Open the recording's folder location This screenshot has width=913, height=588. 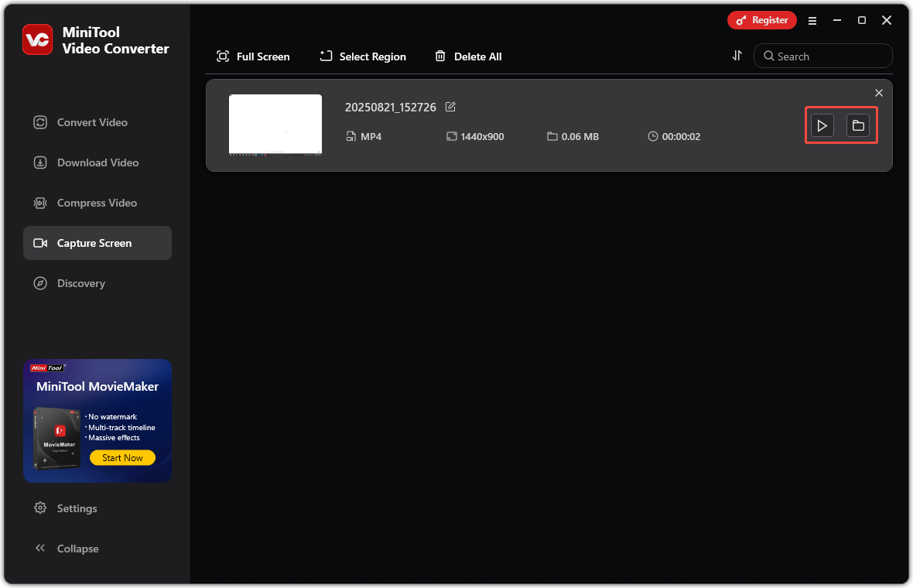858,125
